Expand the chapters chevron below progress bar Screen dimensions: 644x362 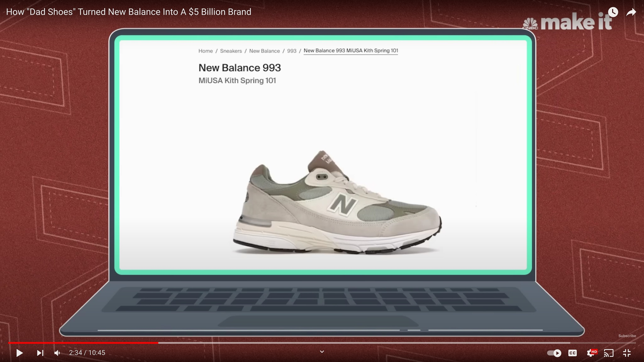322,352
